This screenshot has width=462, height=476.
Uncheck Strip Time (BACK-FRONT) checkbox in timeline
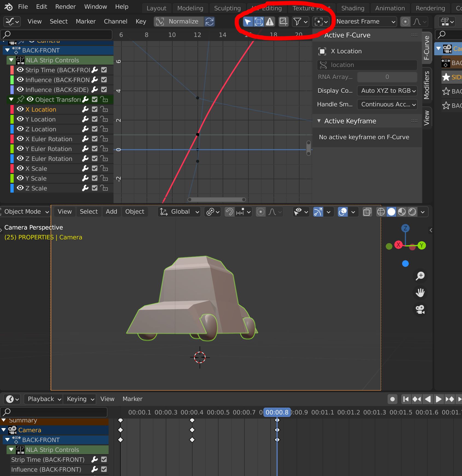104,459
